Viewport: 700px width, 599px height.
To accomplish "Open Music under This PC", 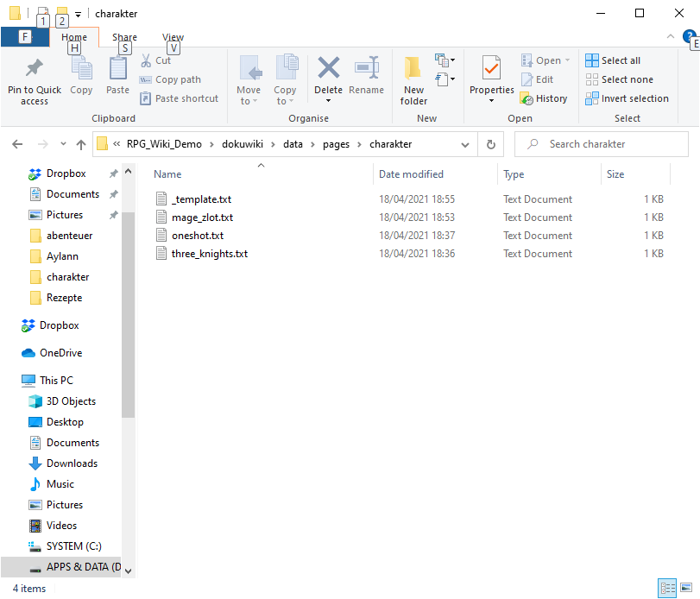I will coord(60,484).
